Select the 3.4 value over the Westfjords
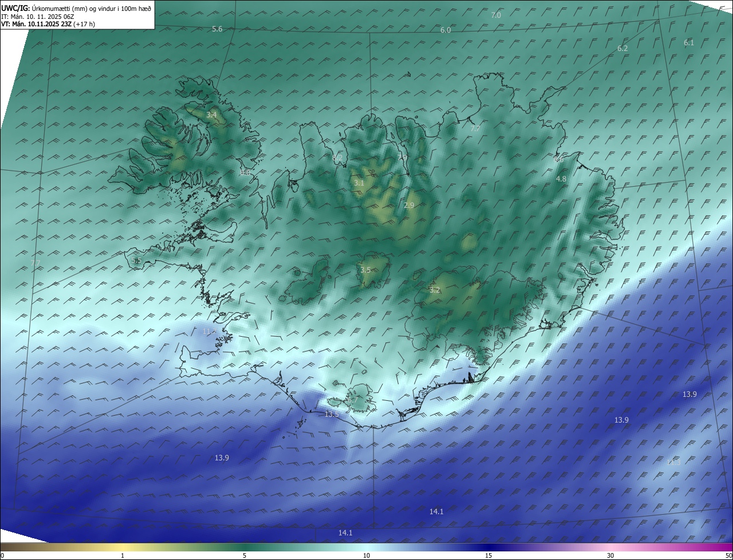Image resolution: width=733 pixels, height=560 pixels. click(x=211, y=115)
